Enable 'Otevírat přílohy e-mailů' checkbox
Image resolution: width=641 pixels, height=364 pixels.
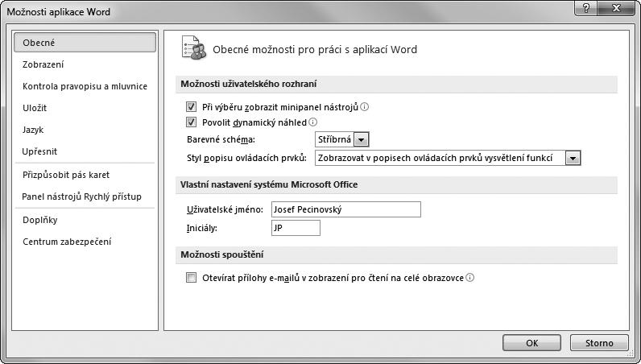[191, 278]
